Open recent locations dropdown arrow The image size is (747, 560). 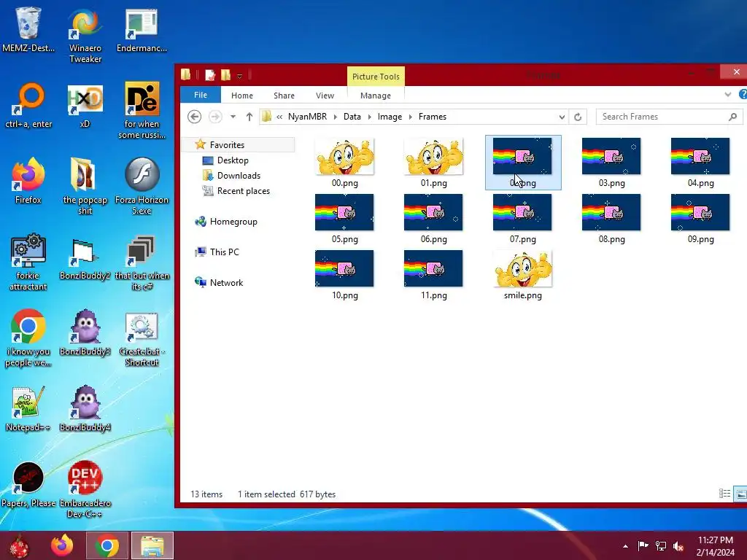click(x=233, y=117)
